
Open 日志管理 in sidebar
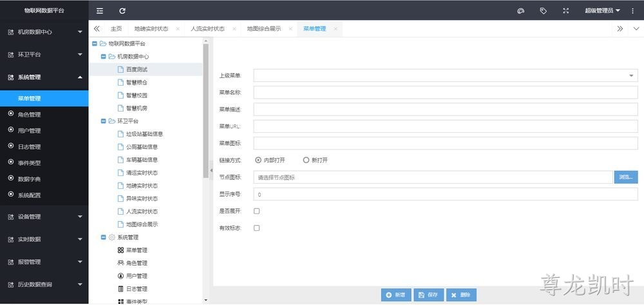(44, 147)
